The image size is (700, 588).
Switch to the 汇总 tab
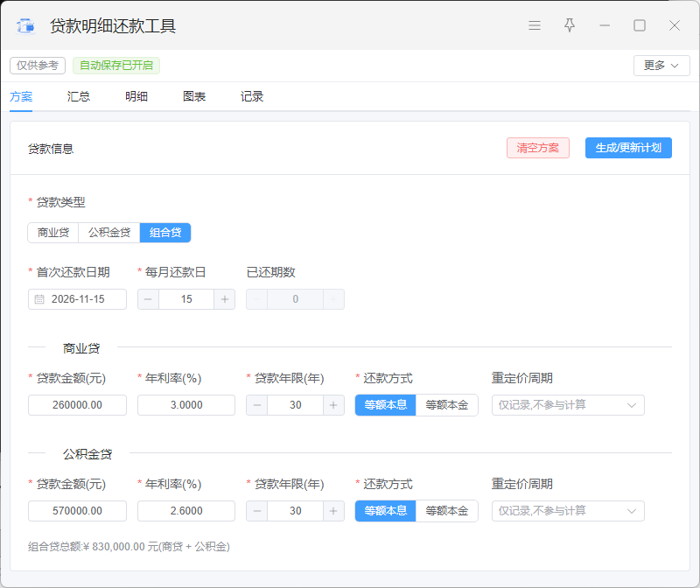[x=79, y=96]
